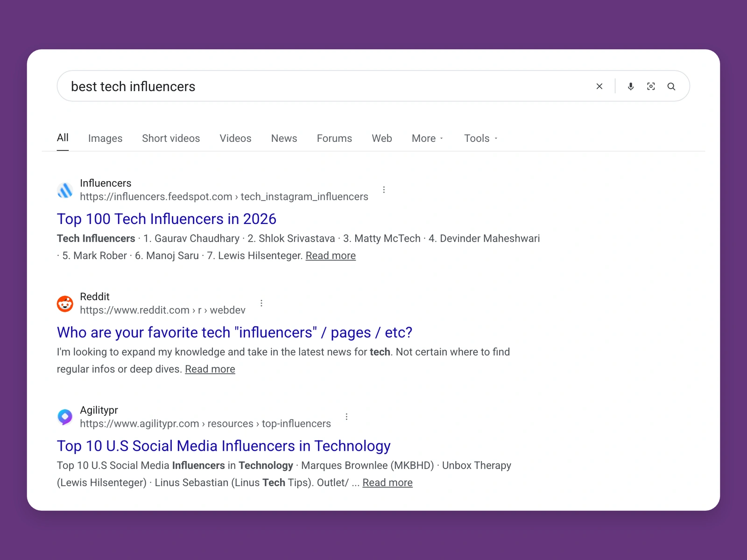
Task: Switch to the Videos tab
Action: (235, 139)
